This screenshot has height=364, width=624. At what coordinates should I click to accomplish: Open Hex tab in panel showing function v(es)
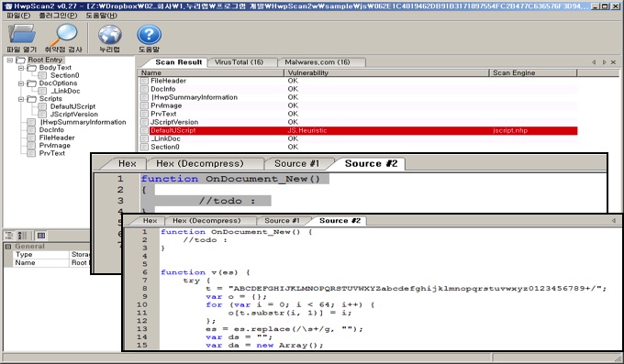(150, 221)
